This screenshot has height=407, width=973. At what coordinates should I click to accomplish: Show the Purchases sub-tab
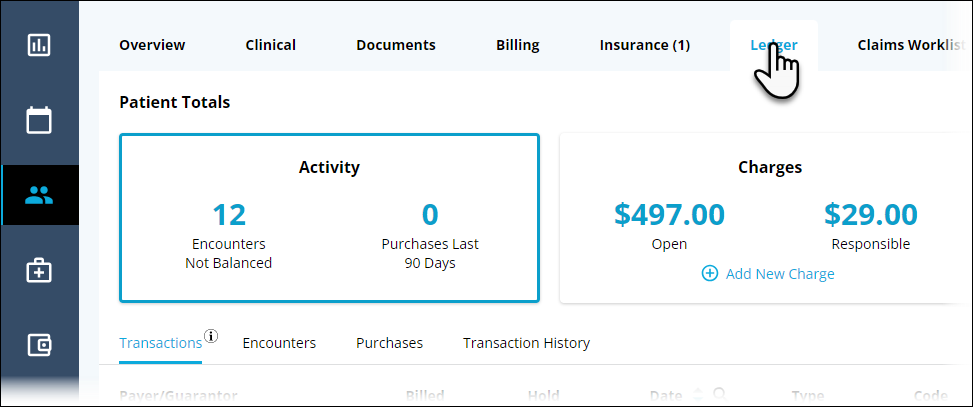389,343
